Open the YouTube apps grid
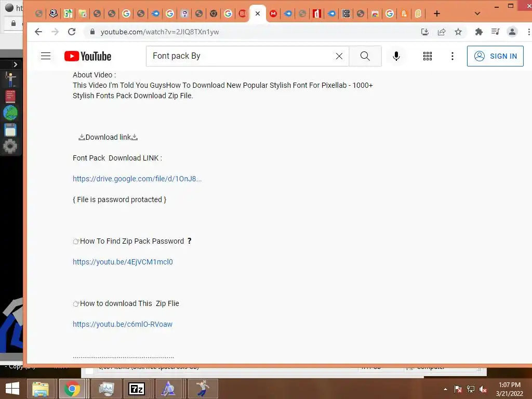This screenshot has height=399, width=532. [x=427, y=56]
